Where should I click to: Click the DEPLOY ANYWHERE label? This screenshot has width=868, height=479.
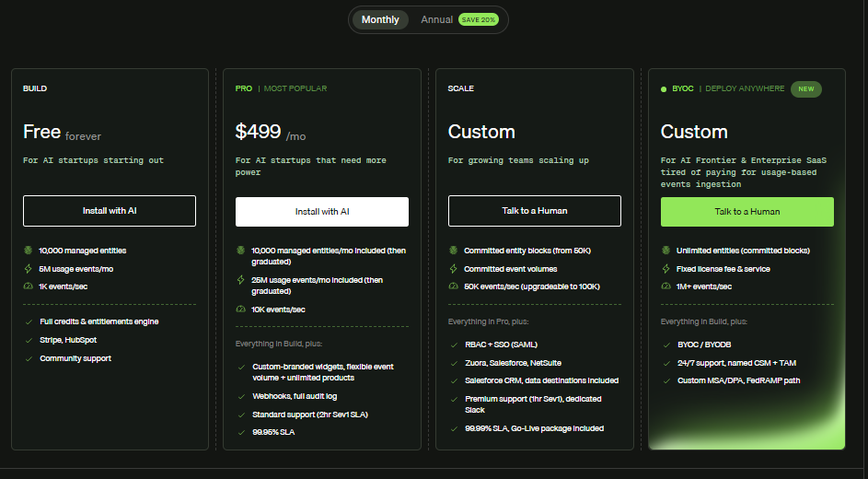coord(745,88)
